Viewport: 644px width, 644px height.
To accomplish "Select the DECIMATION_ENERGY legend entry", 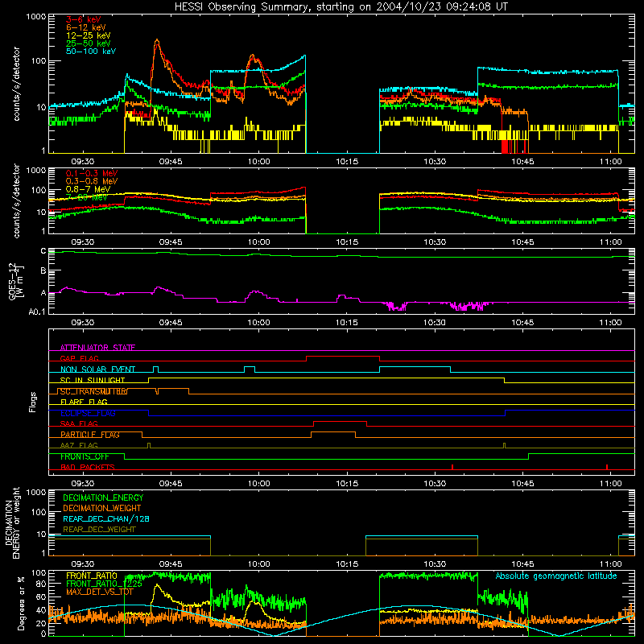I will coord(103,497).
